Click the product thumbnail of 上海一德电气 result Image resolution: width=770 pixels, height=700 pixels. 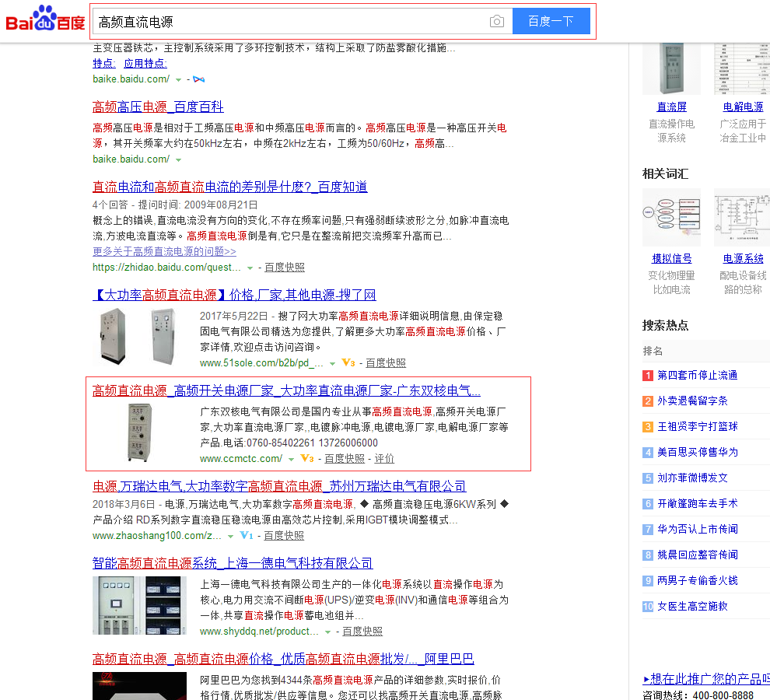click(x=139, y=605)
